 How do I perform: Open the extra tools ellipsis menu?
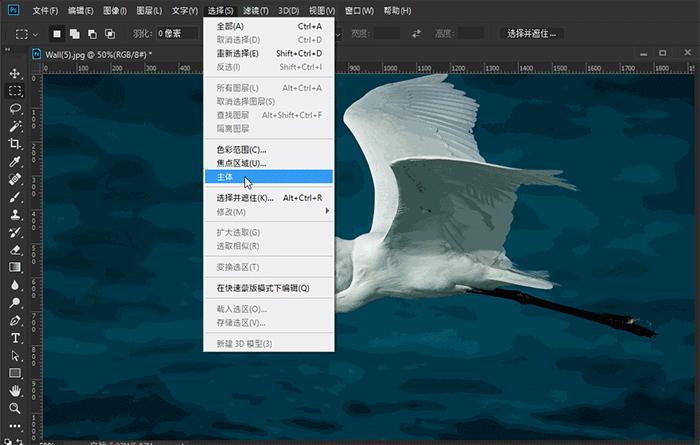point(15,426)
